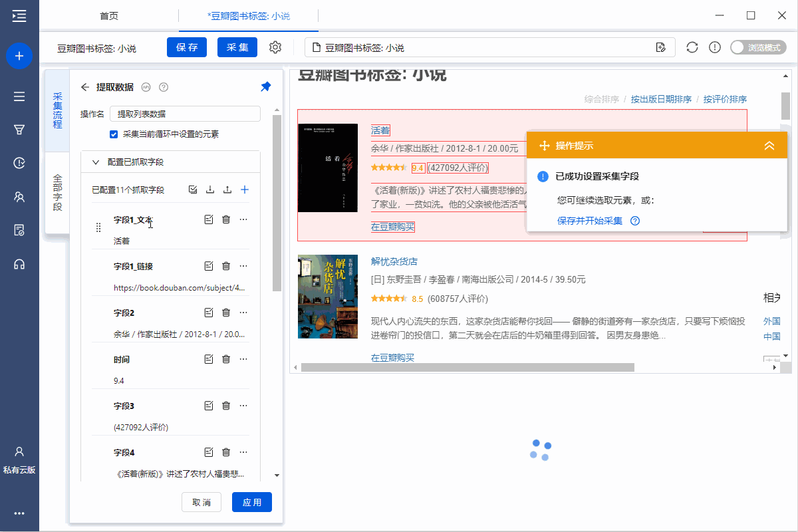
Task: Open the three-dot more menu in sidebar
Action: tap(19, 513)
